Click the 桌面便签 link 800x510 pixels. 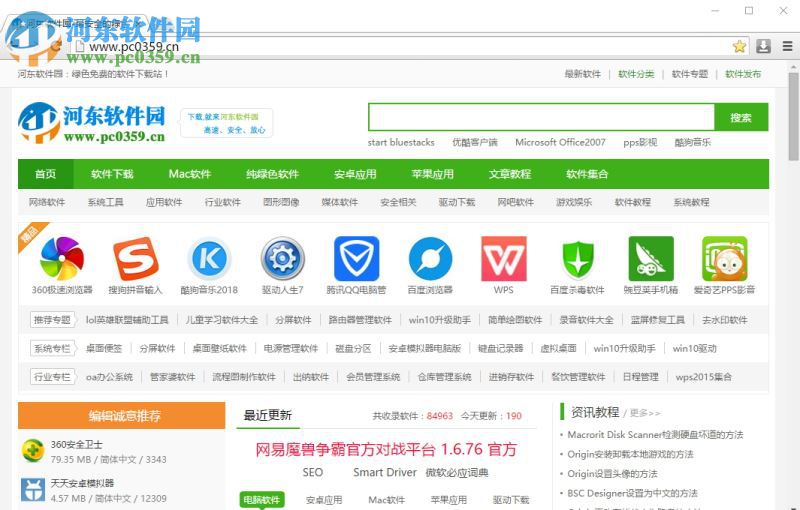click(104, 348)
